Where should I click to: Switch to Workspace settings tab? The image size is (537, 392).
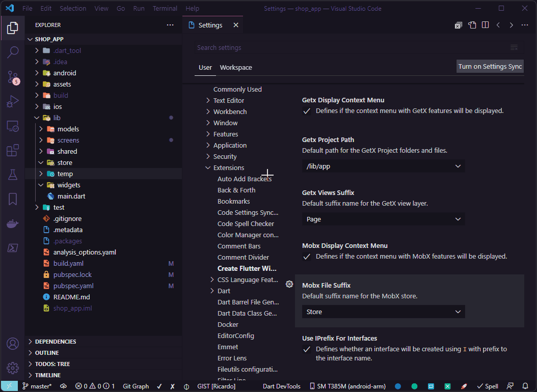click(x=236, y=68)
